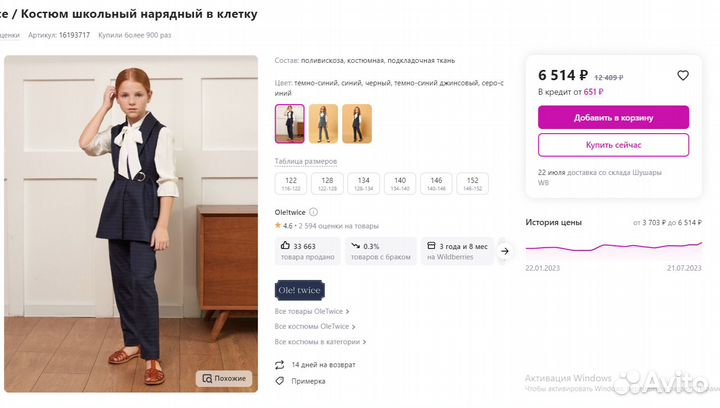The width and height of the screenshot is (720, 408).
Task: Click the Ole! twice brand logo
Action: click(299, 291)
